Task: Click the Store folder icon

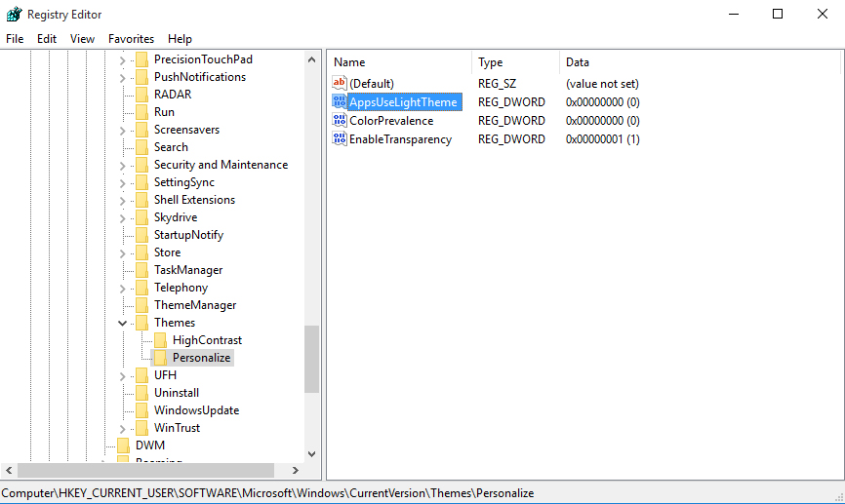Action: 141,252
